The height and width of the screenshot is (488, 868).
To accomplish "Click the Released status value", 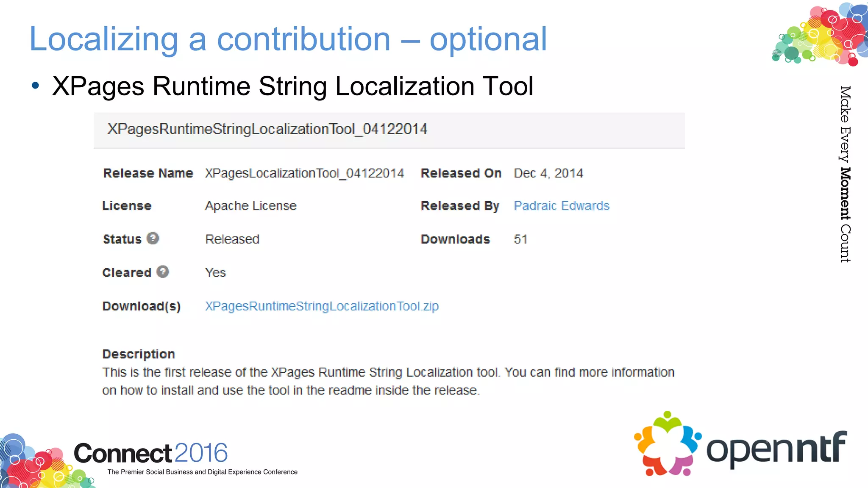I will click(x=232, y=239).
